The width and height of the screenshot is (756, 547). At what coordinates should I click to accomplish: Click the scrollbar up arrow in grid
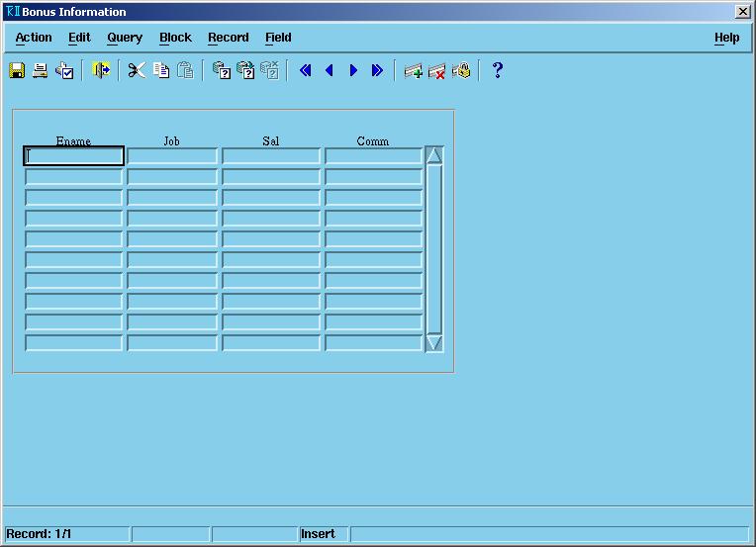(433, 155)
